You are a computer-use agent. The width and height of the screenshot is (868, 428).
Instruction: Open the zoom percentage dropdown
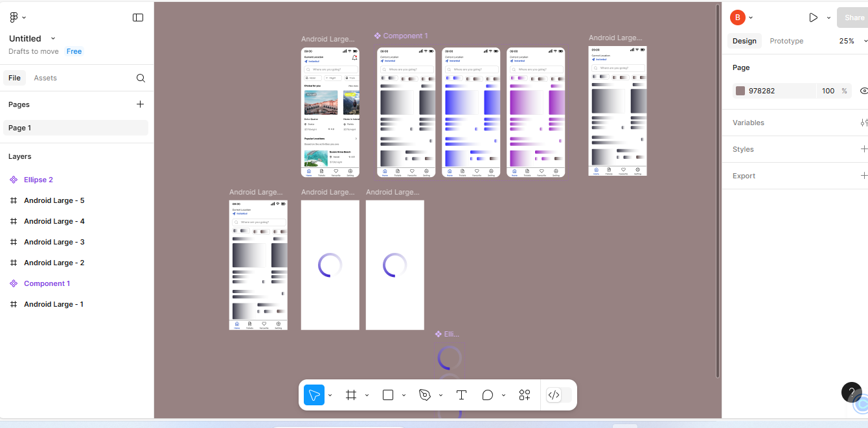(x=850, y=40)
